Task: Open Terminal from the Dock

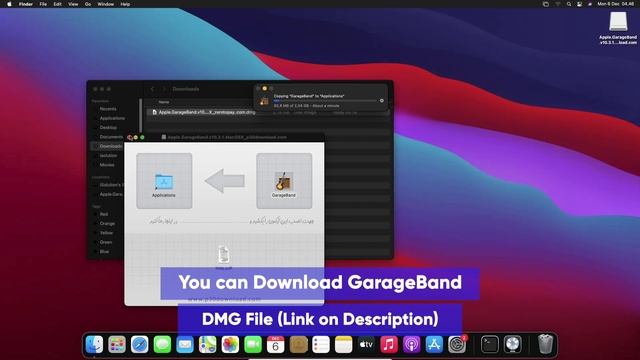Action: 489,344
